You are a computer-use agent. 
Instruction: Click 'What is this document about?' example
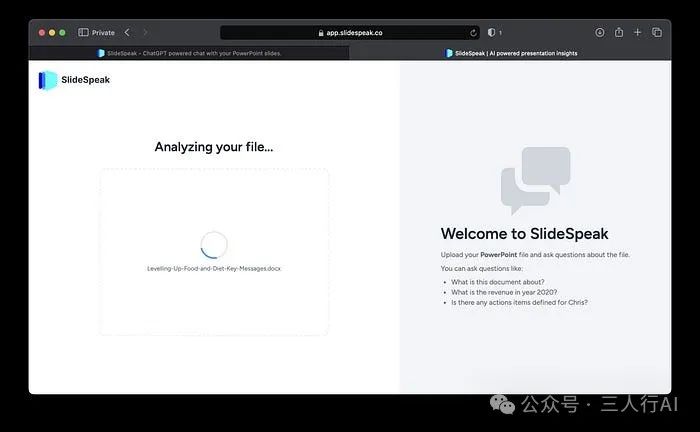pyautogui.click(x=499, y=280)
